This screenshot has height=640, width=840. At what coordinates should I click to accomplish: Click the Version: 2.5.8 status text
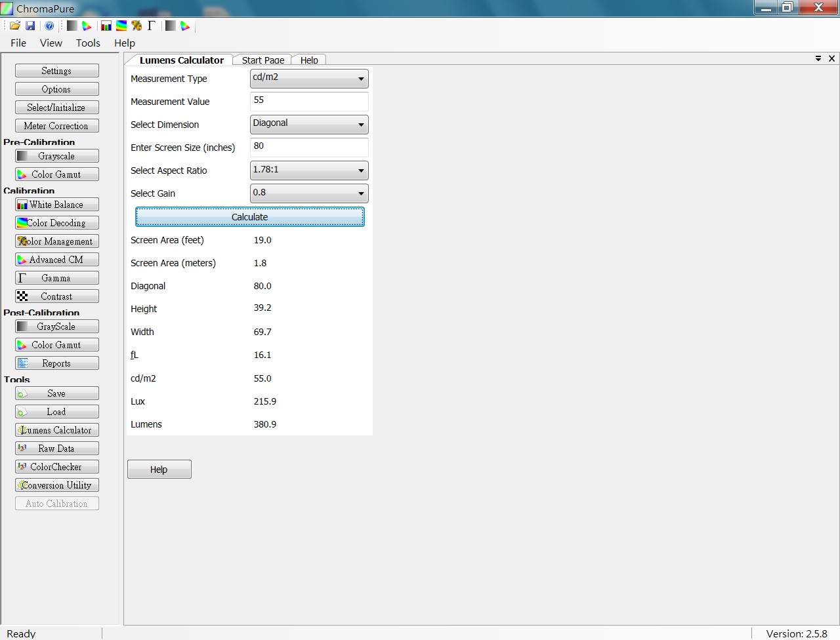[797, 633]
